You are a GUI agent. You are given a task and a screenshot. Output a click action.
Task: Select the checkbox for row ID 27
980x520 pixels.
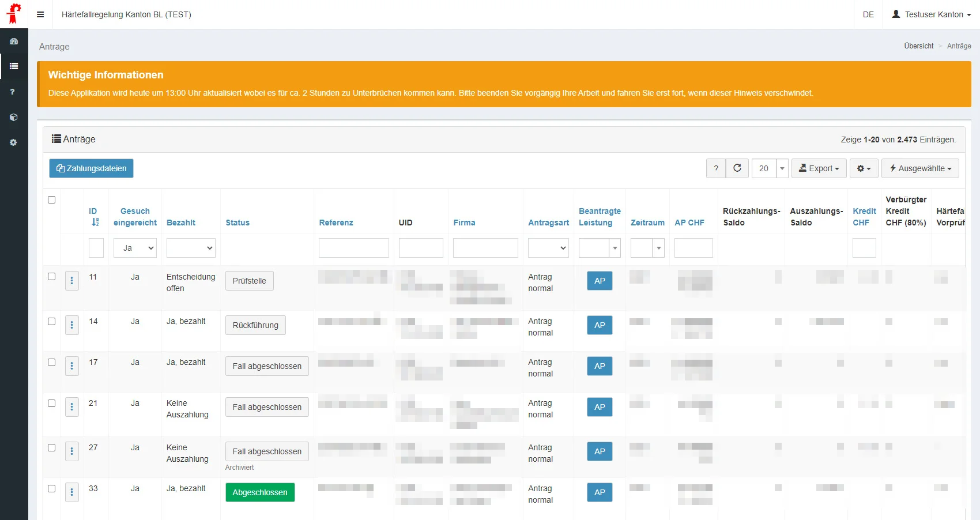tap(52, 448)
